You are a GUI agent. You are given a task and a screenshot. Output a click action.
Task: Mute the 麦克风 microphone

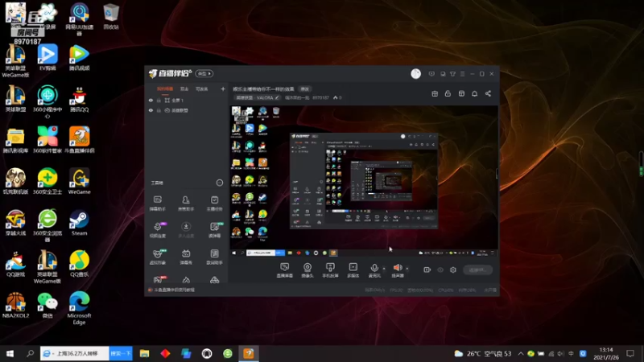pos(374,268)
